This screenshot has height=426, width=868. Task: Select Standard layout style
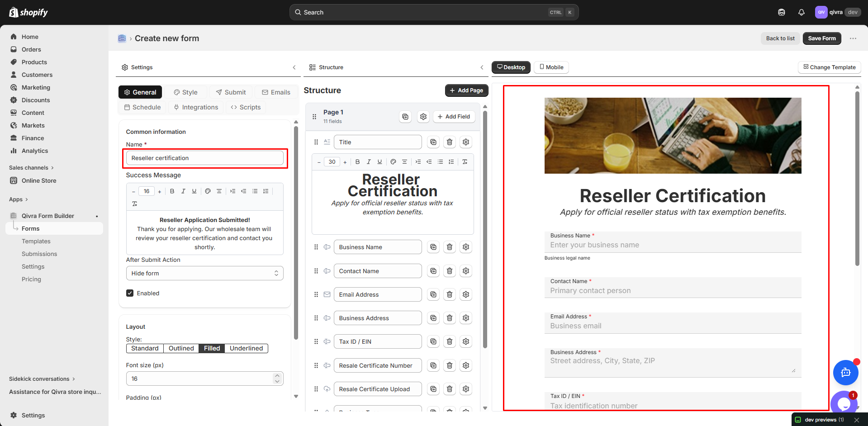145,348
